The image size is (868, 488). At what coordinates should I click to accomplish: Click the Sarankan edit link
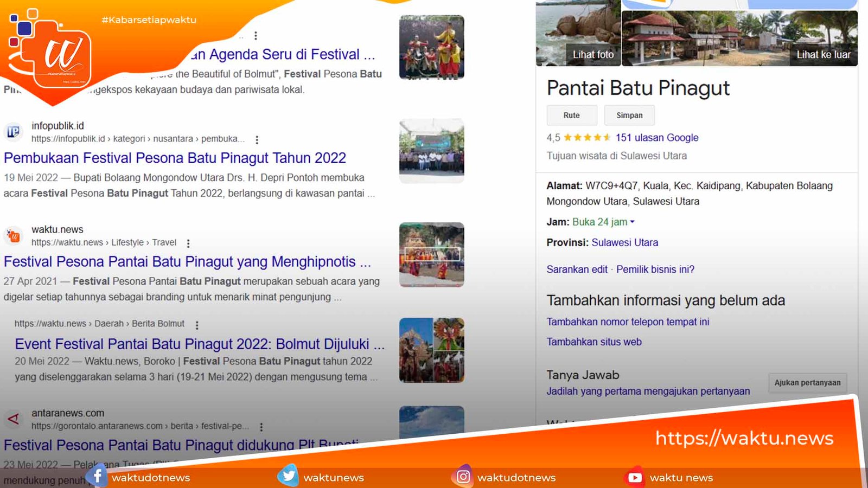577,269
